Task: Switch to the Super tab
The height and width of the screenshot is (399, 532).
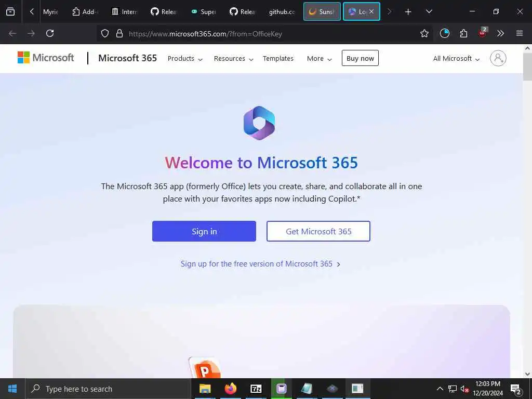Action: (x=204, y=12)
